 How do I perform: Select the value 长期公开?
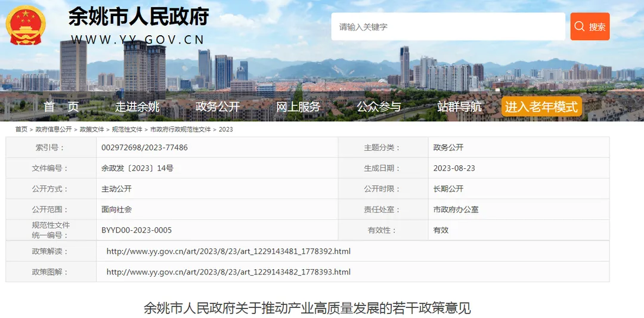coord(448,189)
